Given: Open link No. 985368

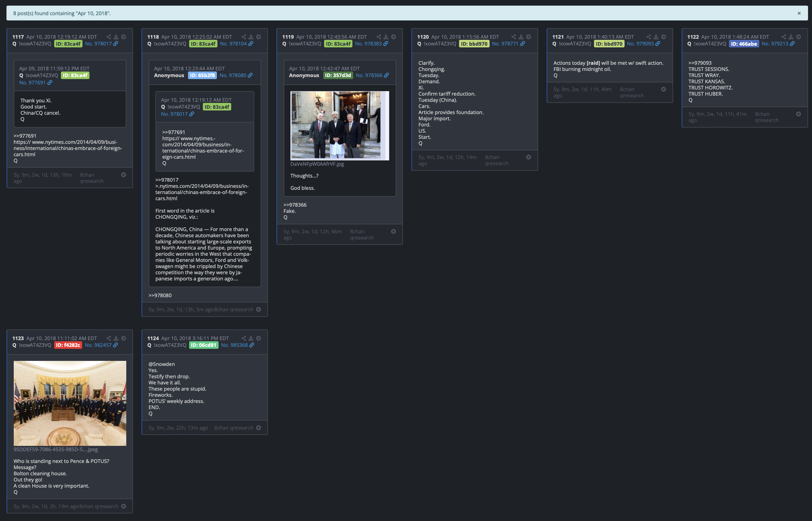Looking at the screenshot, I should (238, 345).
